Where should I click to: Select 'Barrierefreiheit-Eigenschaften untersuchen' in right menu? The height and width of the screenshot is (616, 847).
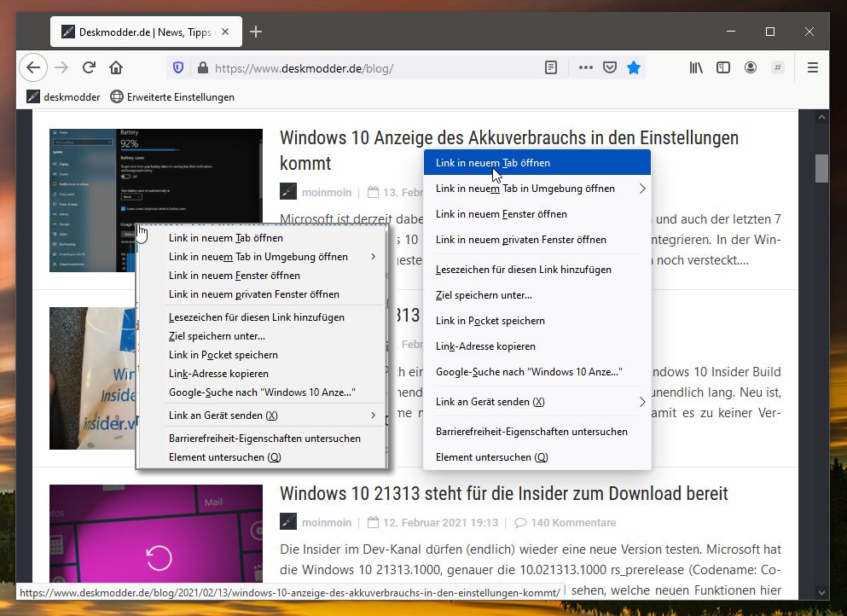point(537,432)
